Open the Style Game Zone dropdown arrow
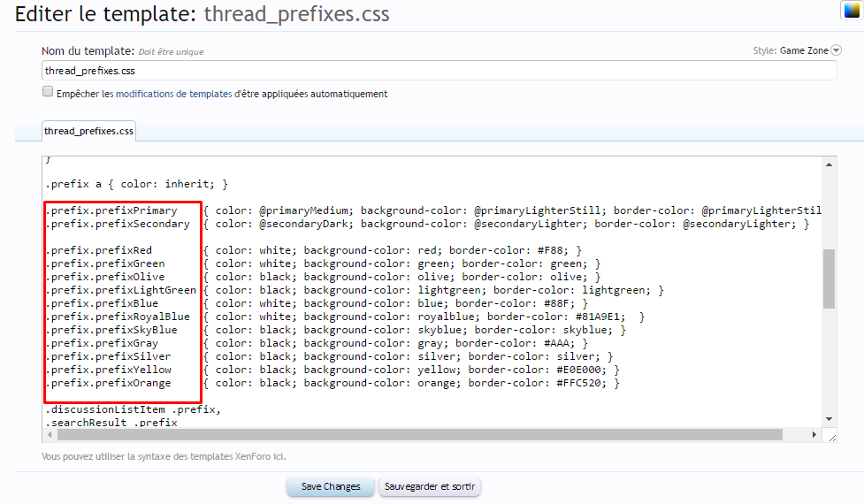Screen dimensions: 864x504 836,51
